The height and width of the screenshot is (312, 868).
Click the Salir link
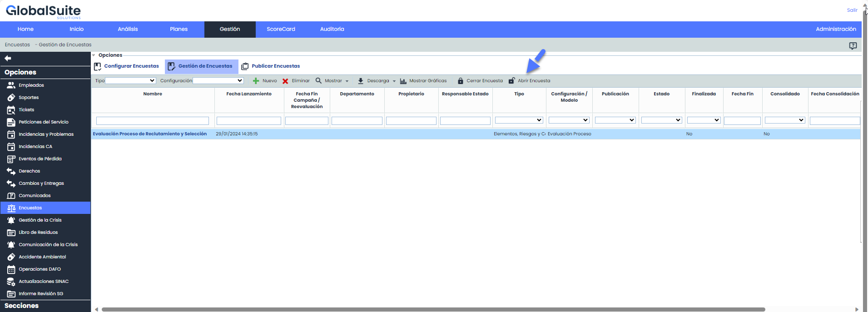(852, 10)
